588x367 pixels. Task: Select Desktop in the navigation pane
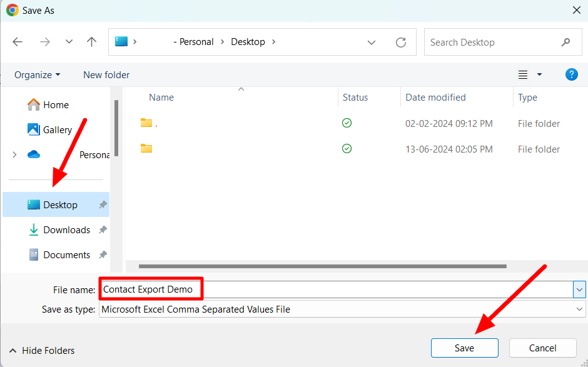click(x=56, y=204)
